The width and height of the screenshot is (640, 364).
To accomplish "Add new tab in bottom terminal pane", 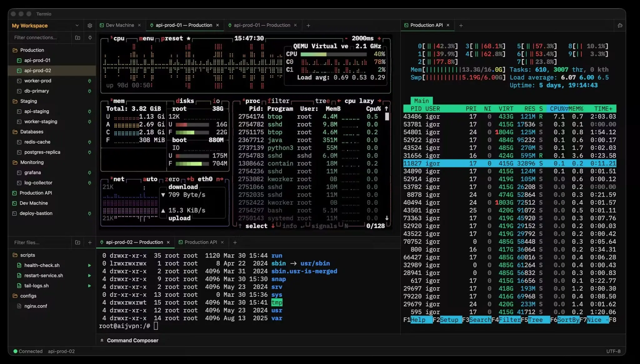I will coord(235,242).
